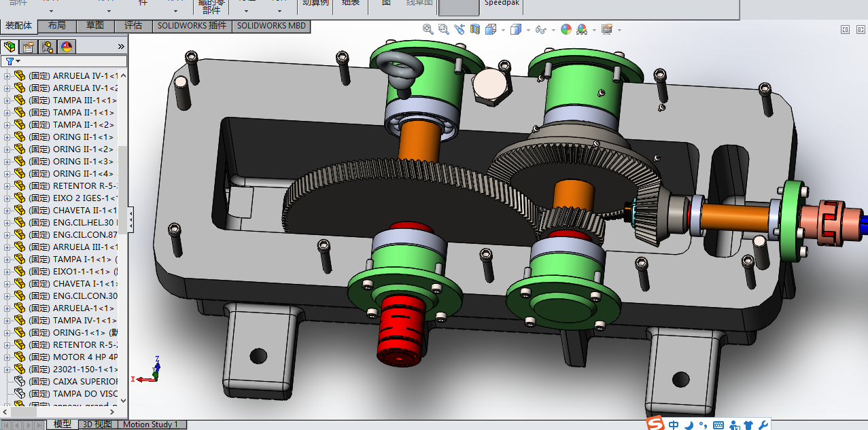
Task: Open the Apply Scene dropdown arrow
Action: tap(594, 30)
